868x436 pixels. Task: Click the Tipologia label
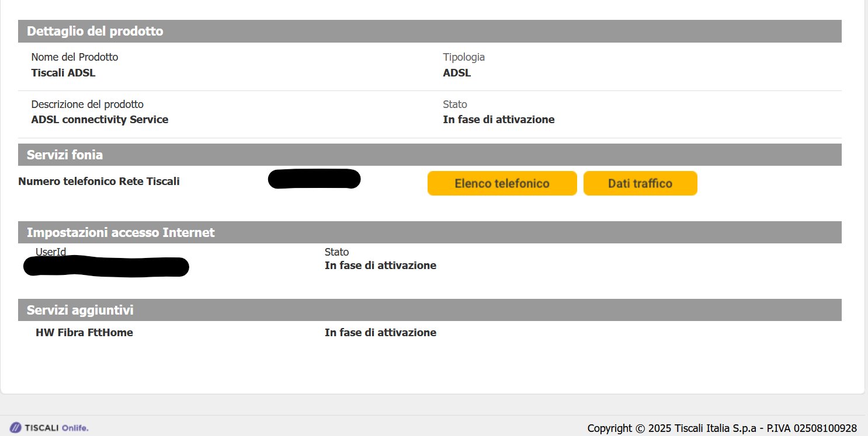pos(464,57)
